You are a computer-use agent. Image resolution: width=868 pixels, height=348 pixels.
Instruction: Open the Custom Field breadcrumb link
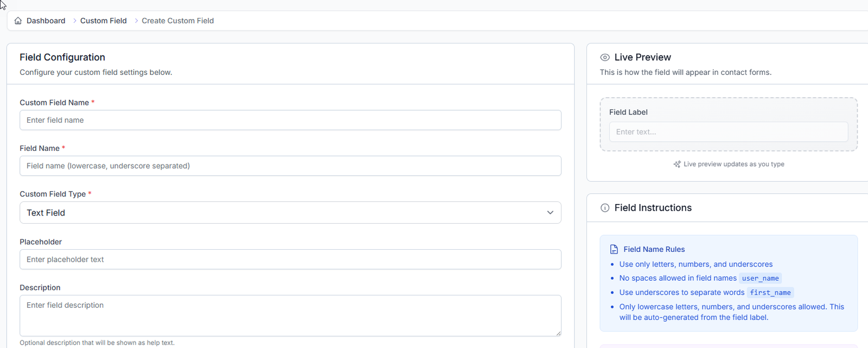tap(103, 21)
